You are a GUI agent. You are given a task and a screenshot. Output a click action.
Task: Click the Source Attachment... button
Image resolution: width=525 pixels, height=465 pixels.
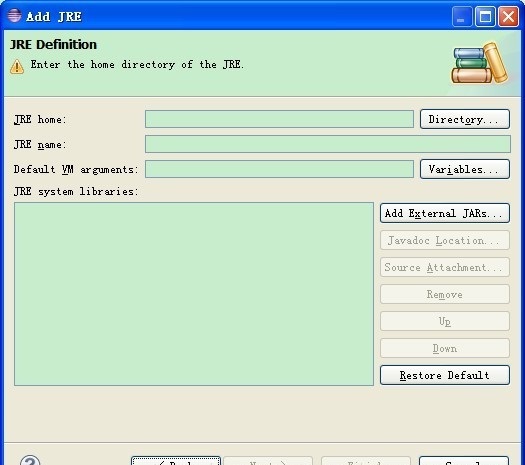[x=445, y=267]
